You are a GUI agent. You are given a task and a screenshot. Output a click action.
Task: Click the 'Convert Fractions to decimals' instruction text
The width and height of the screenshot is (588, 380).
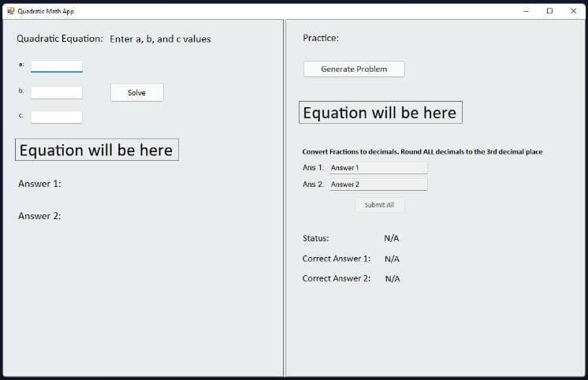(422, 152)
